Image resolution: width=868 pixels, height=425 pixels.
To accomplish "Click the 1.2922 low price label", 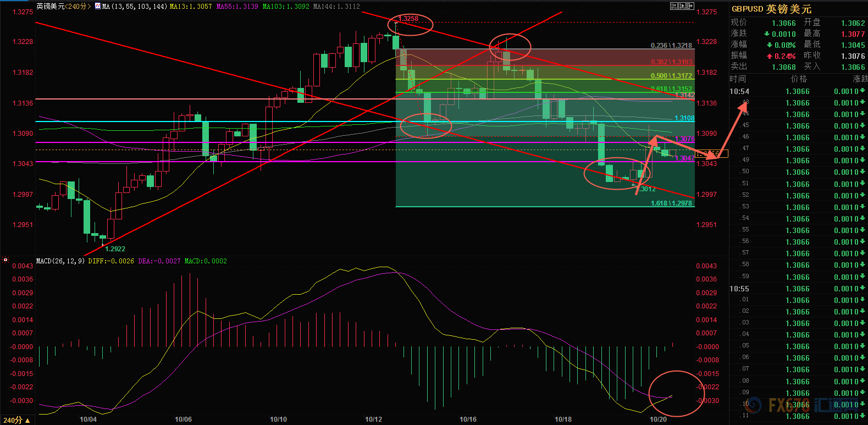I will point(115,249).
